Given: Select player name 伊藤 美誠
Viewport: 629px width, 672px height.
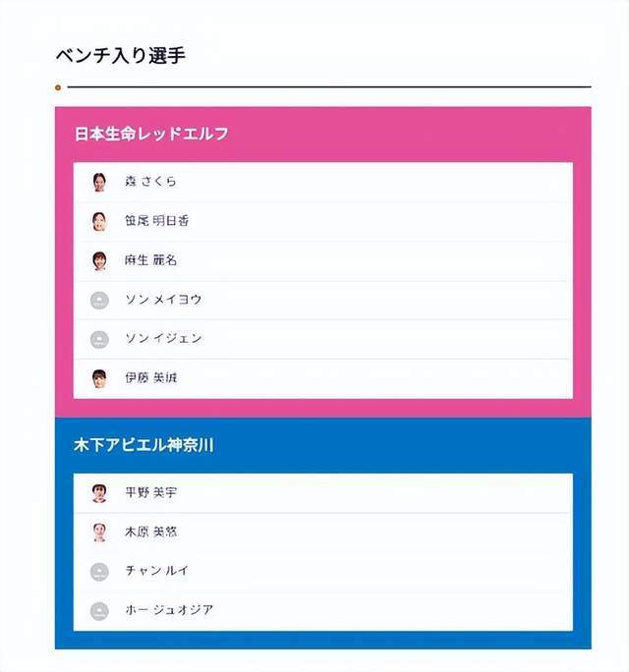Looking at the screenshot, I should tap(151, 377).
